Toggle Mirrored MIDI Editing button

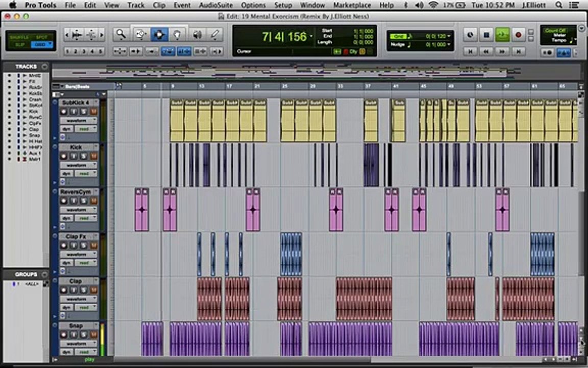tap(152, 51)
